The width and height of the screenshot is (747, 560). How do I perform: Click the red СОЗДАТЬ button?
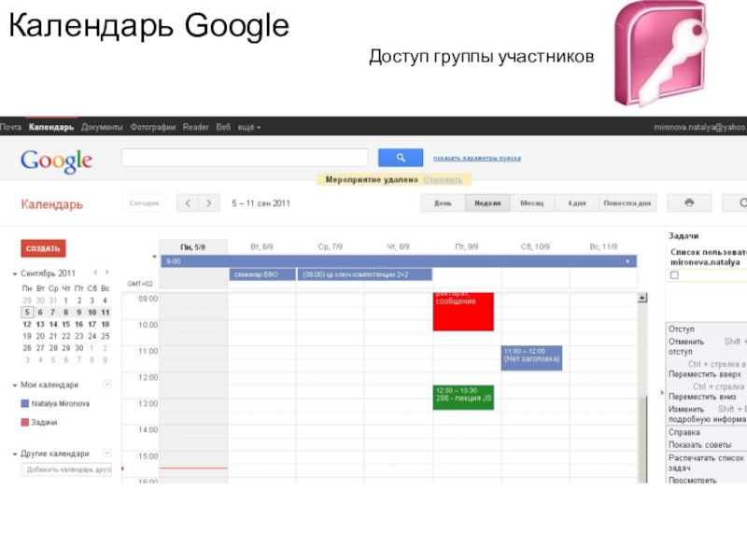pyautogui.click(x=43, y=248)
